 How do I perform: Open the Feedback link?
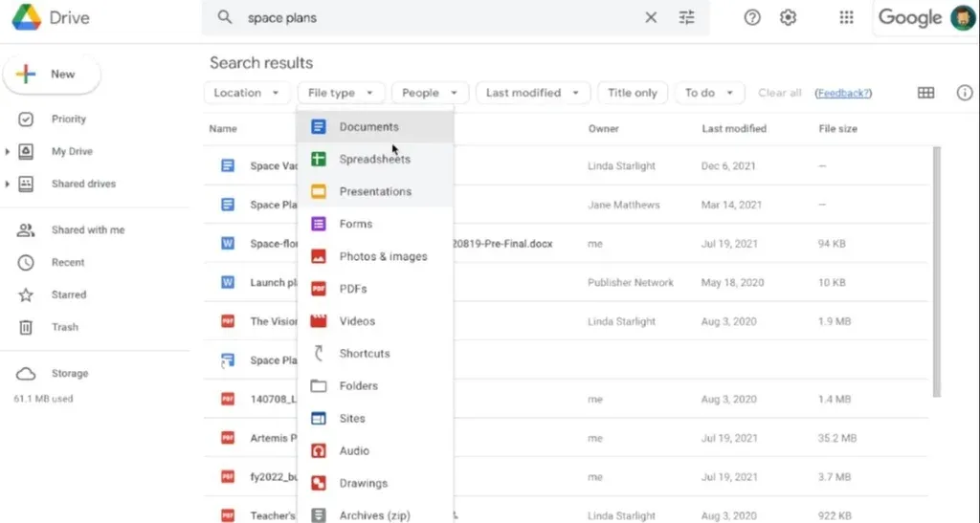tap(842, 93)
